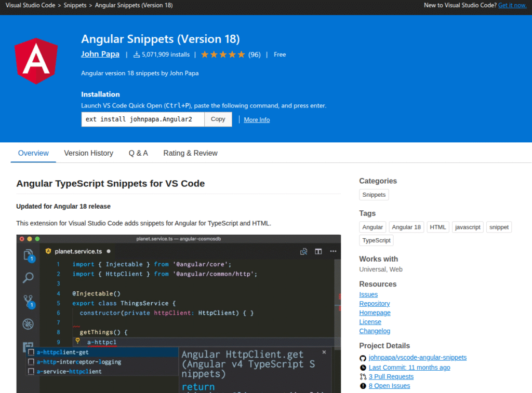This screenshot has width=532, height=393.
Task: Close the HttpClient.get suggestion details popup
Action: pos(324,353)
